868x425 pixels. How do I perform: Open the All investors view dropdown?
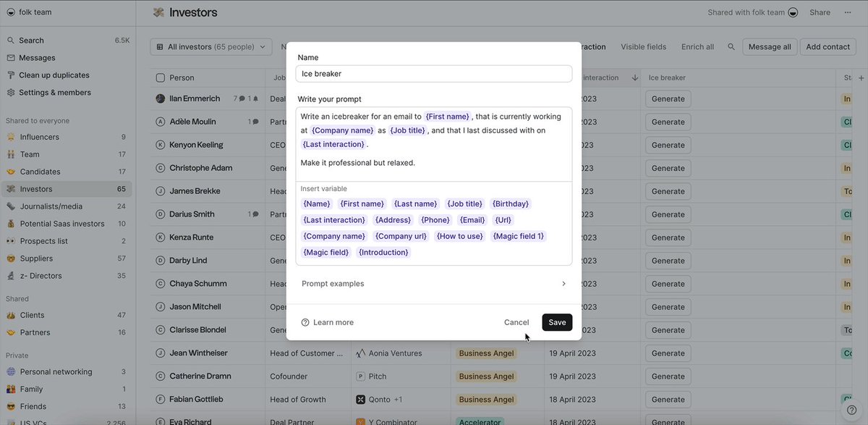[211, 47]
